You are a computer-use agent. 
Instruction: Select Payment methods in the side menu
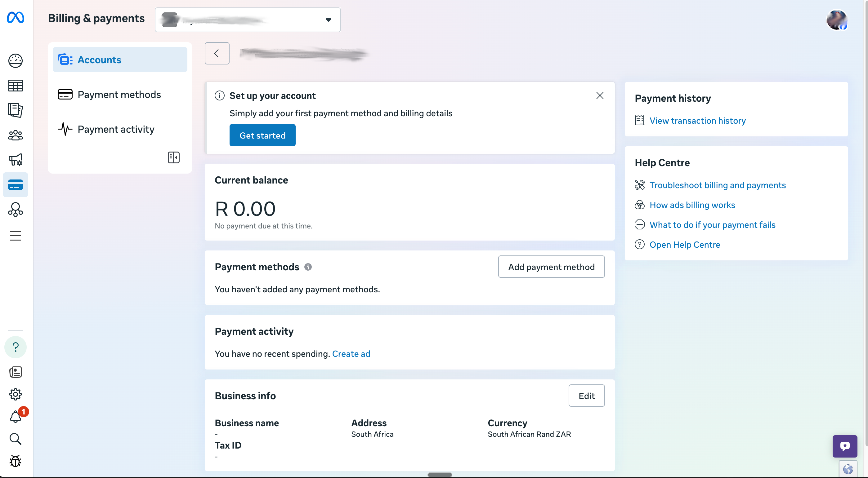(119, 95)
